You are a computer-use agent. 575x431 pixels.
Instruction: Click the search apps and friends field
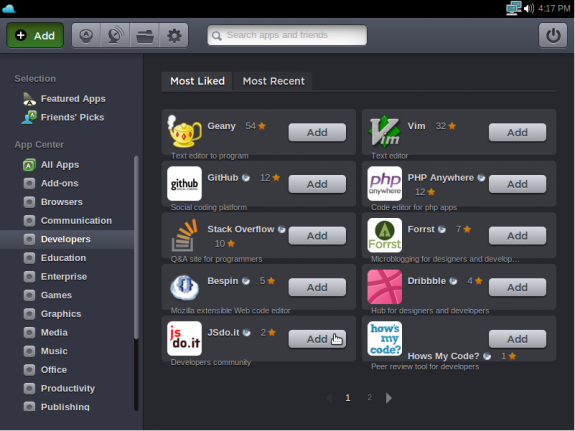287,35
